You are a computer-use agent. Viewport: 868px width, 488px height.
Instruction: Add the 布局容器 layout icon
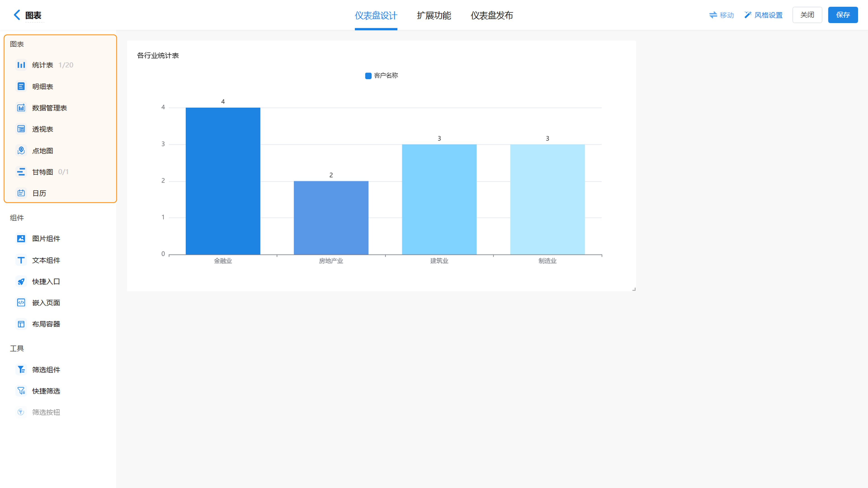[x=21, y=324]
